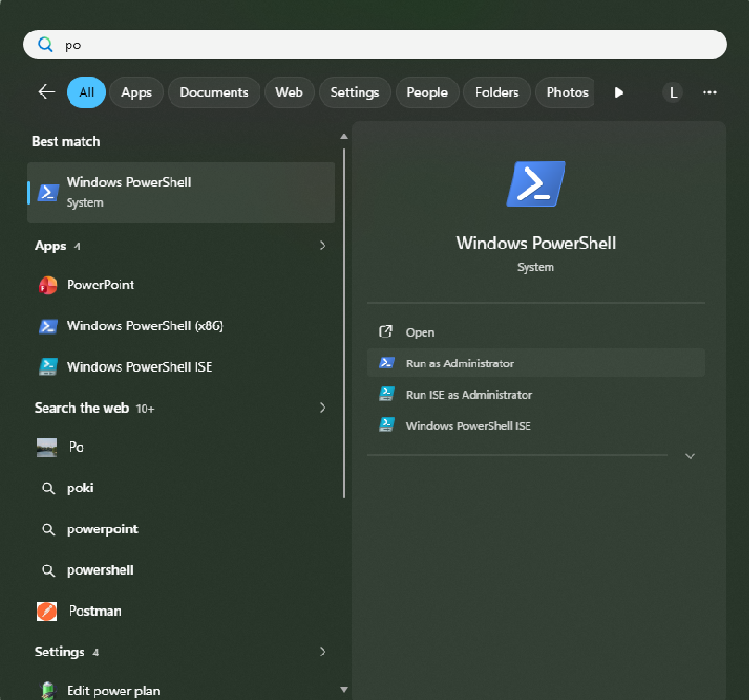Open Windows PowerShell from the preview pane
Viewport: 749px width, 700px height.
pos(536,332)
